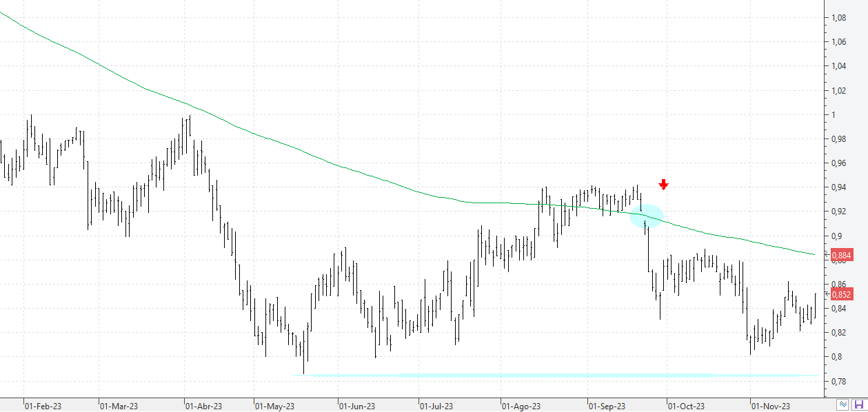Click the red 0,884 moving average price tag
The width and height of the screenshot is (868, 412).
842,256
